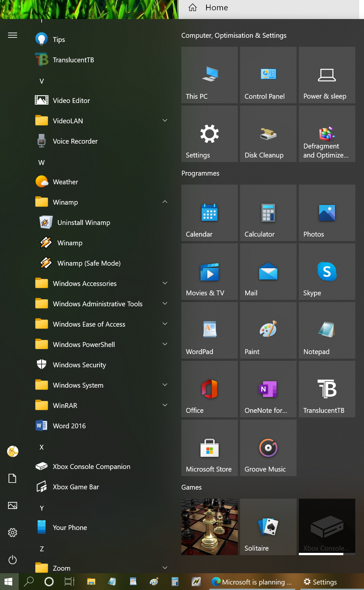The width and height of the screenshot is (364, 590).
Task: Jump to letter W header
Action: (42, 162)
